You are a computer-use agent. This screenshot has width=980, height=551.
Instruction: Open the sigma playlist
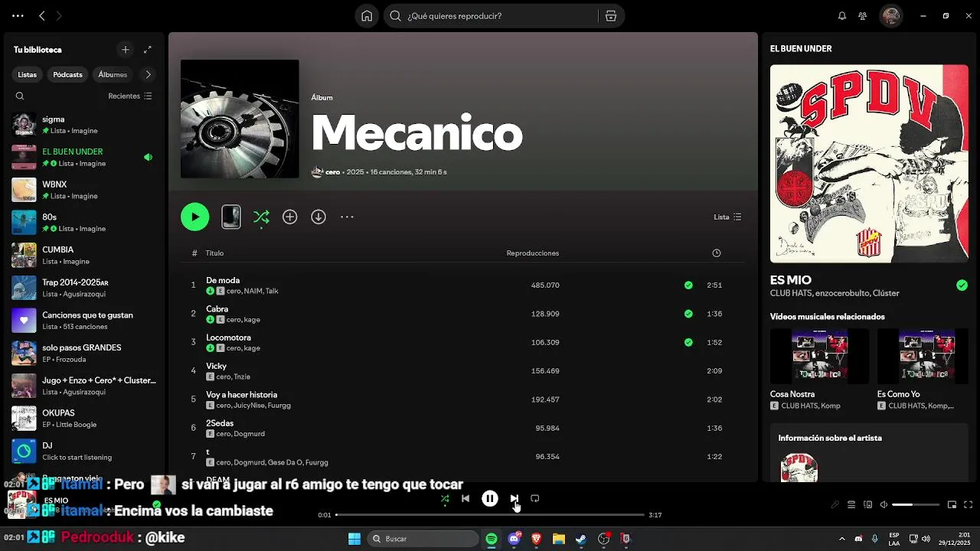[x=83, y=125]
